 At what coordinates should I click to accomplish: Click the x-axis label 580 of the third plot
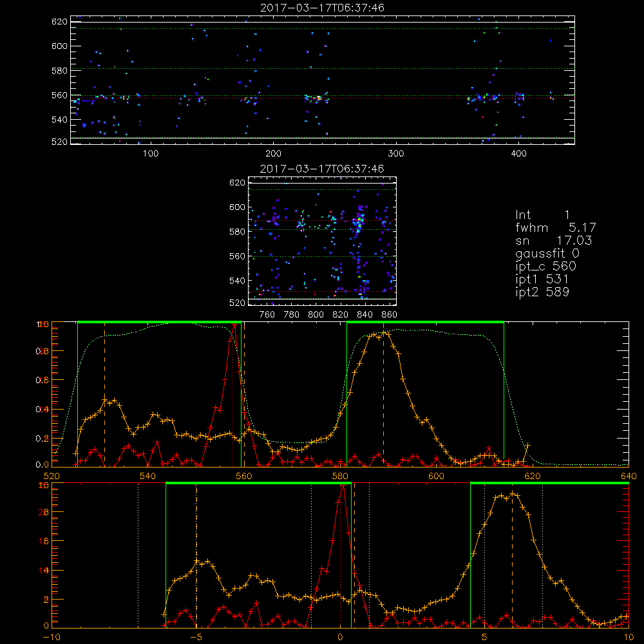pyautogui.click(x=340, y=476)
